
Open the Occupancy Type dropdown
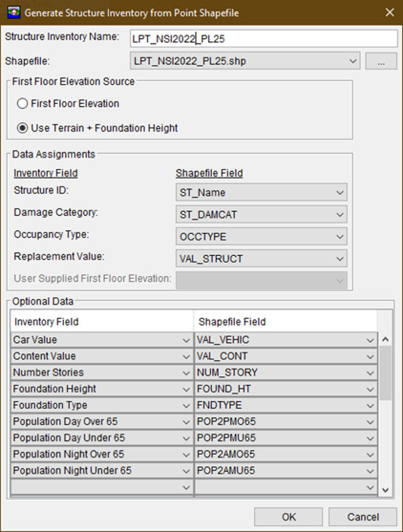(340, 237)
